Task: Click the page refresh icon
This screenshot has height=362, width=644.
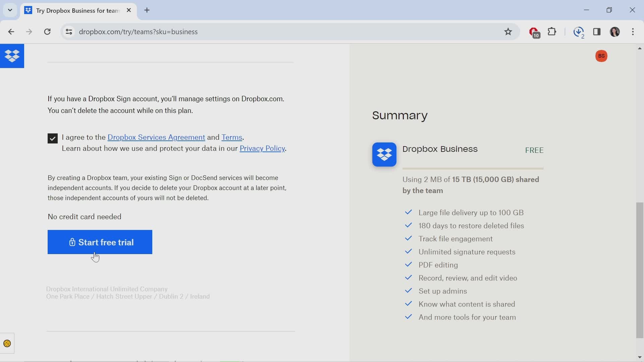Action: tap(48, 32)
